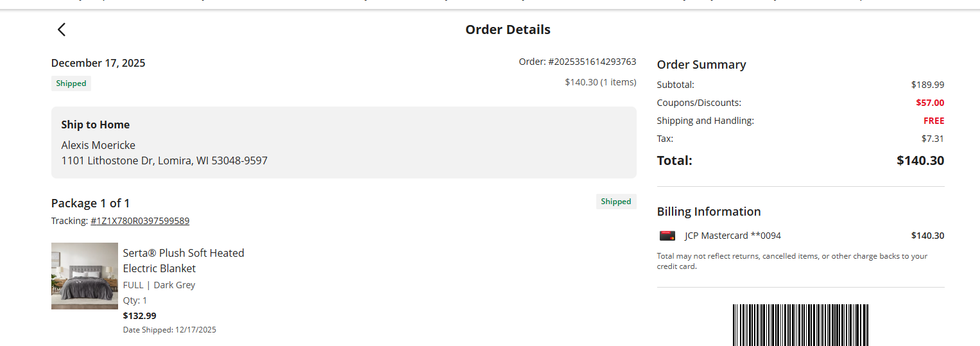Click the Order Details page heading
The image size is (980, 346).
[508, 30]
